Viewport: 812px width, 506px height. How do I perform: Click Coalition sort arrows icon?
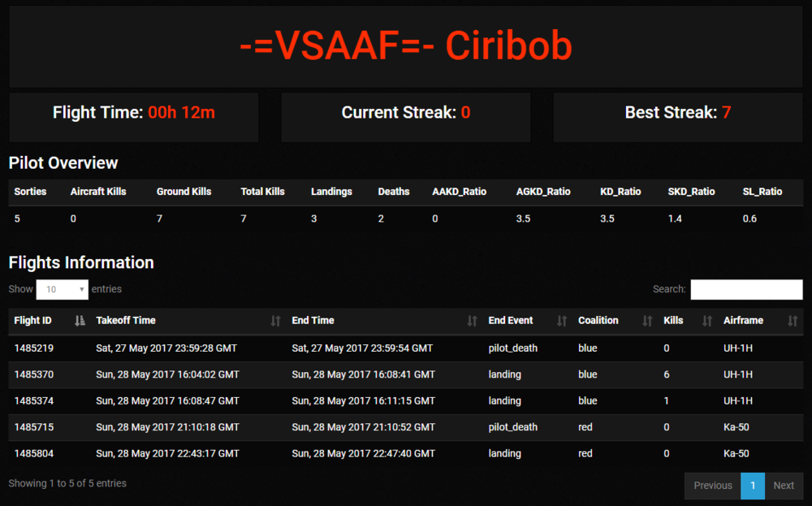647,321
